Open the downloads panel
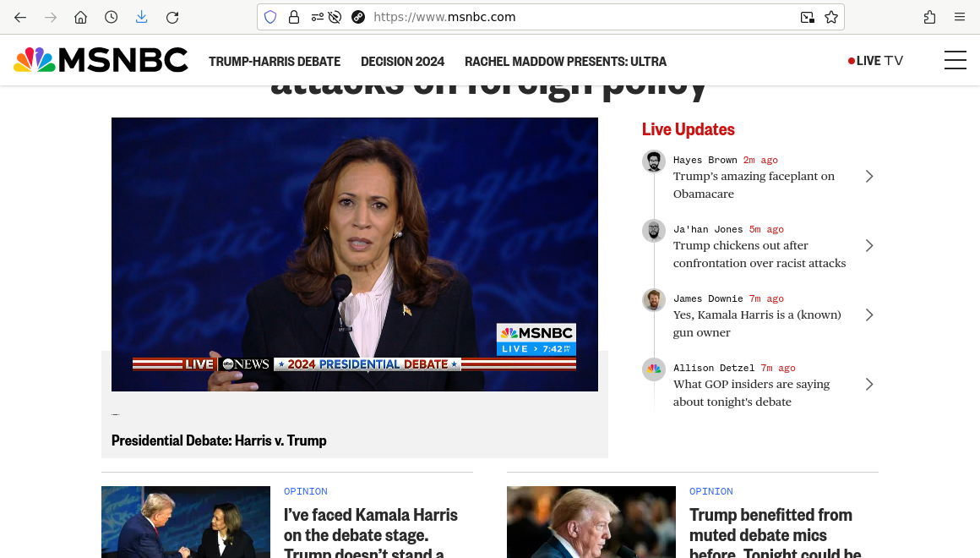This screenshot has height=558, width=980. (141, 17)
